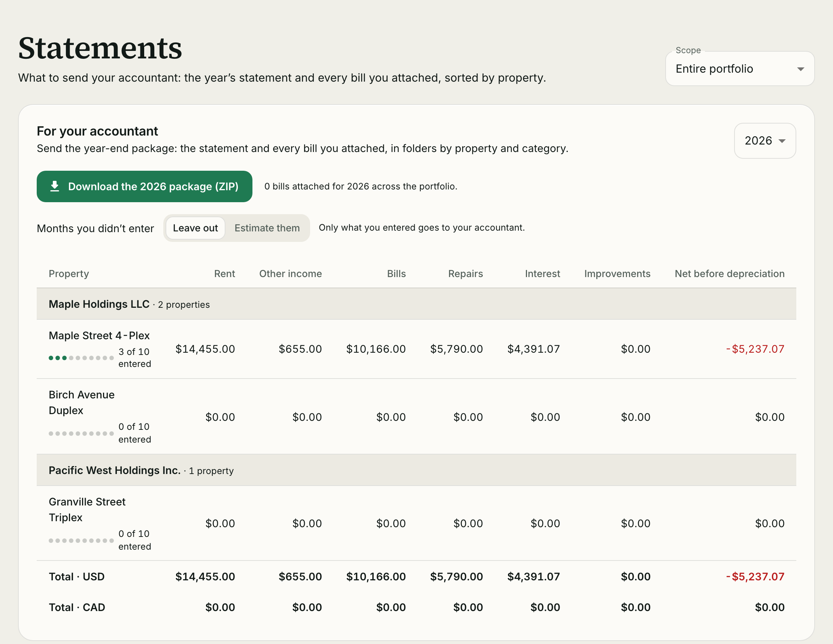The height and width of the screenshot is (644, 833).
Task: Click the Other income column header
Action: tap(290, 274)
